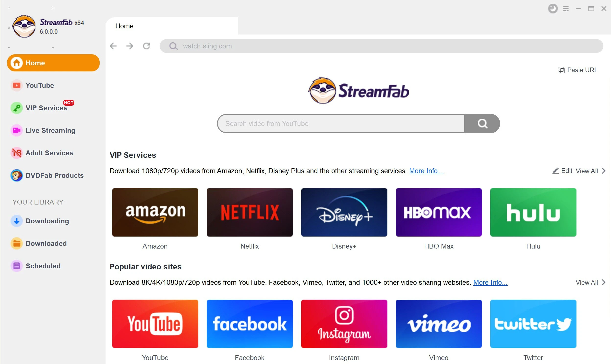Open the Vimeo video site tile
The width and height of the screenshot is (611, 364).
click(439, 324)
